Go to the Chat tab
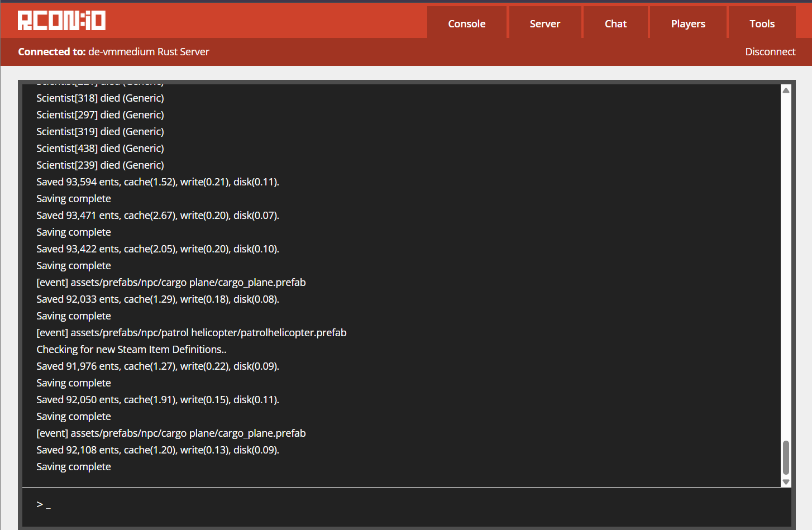Image resolution: width=812 pixels, height=530 pixels. (x=615, y=23)
